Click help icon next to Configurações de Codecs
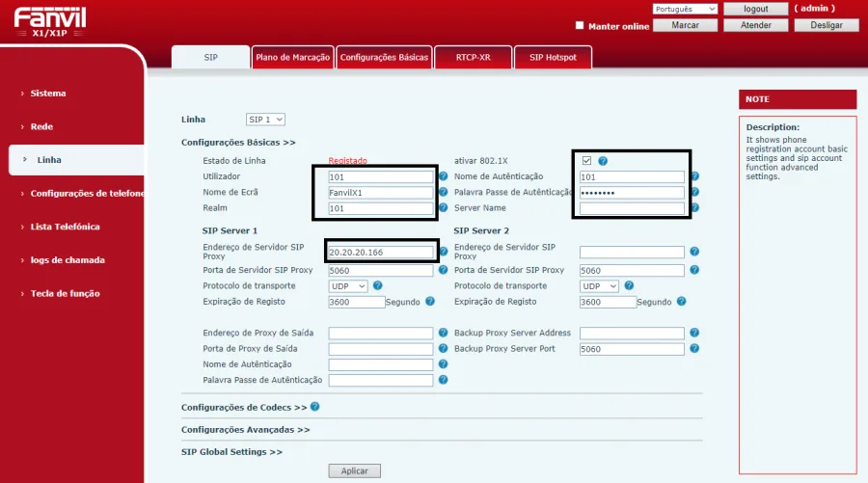The width and height of the screenshot is (868, 483). click(315, 407)
